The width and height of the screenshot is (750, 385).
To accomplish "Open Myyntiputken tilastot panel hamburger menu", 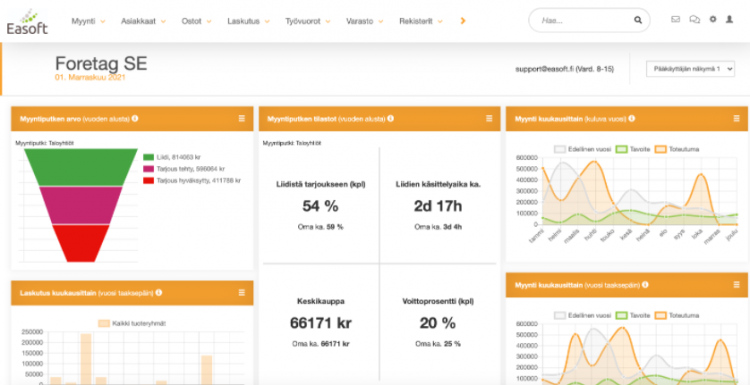I will (489, 119).
